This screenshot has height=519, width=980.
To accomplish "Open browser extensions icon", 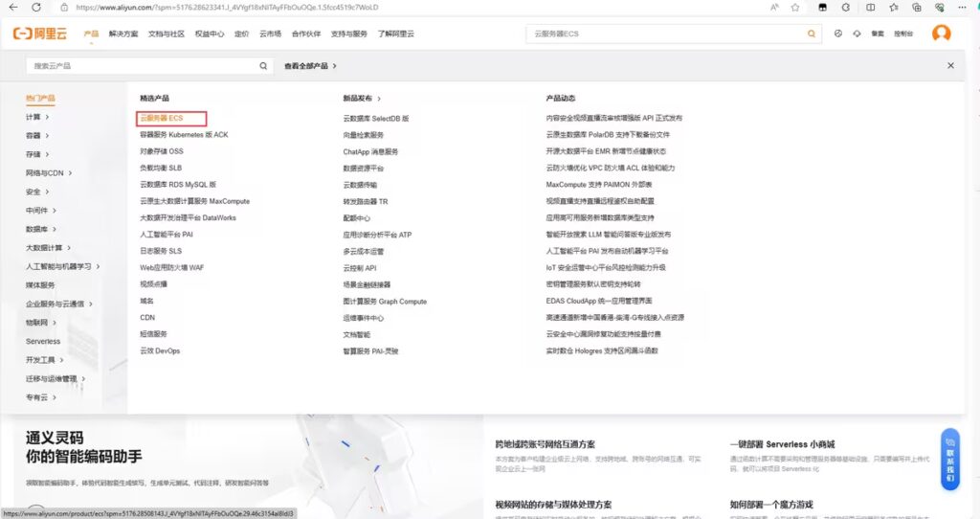I will (846, 8).
